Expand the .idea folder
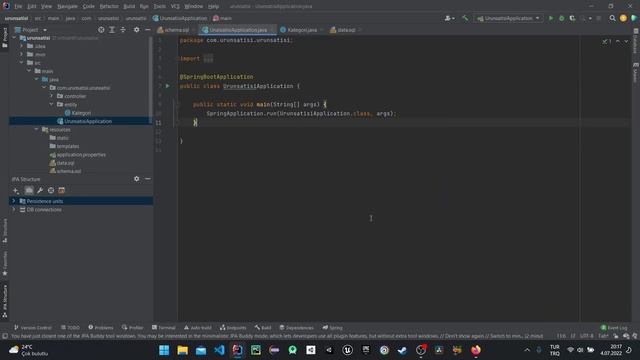 (22, 46)
